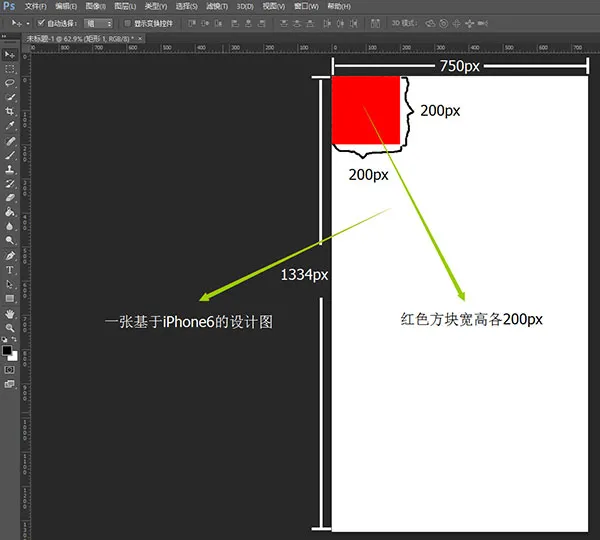Expand the Move tool preset picker arrow
Image resolution: width=600 pixels, height=540 pixels.
[28, 24]
